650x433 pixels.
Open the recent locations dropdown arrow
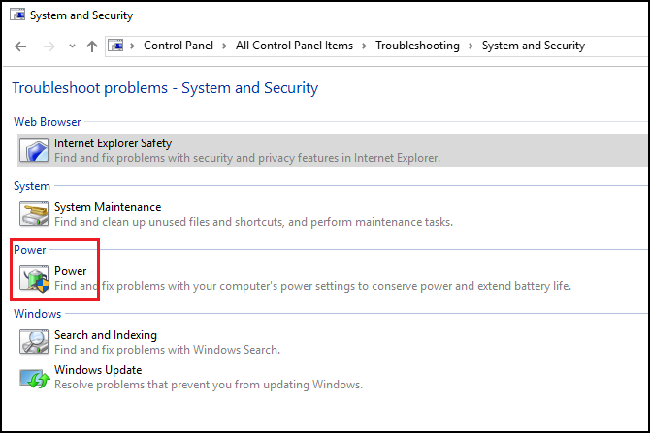(71, 46)
